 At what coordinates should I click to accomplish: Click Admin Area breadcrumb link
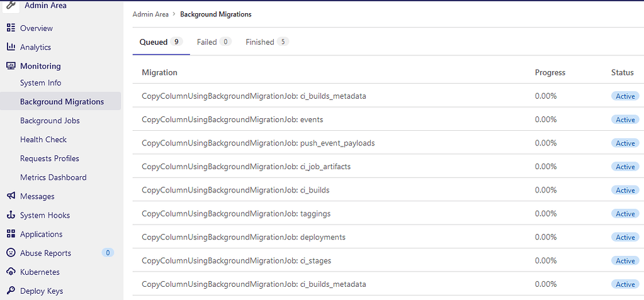pyautogui.click(x=150, y=14)
